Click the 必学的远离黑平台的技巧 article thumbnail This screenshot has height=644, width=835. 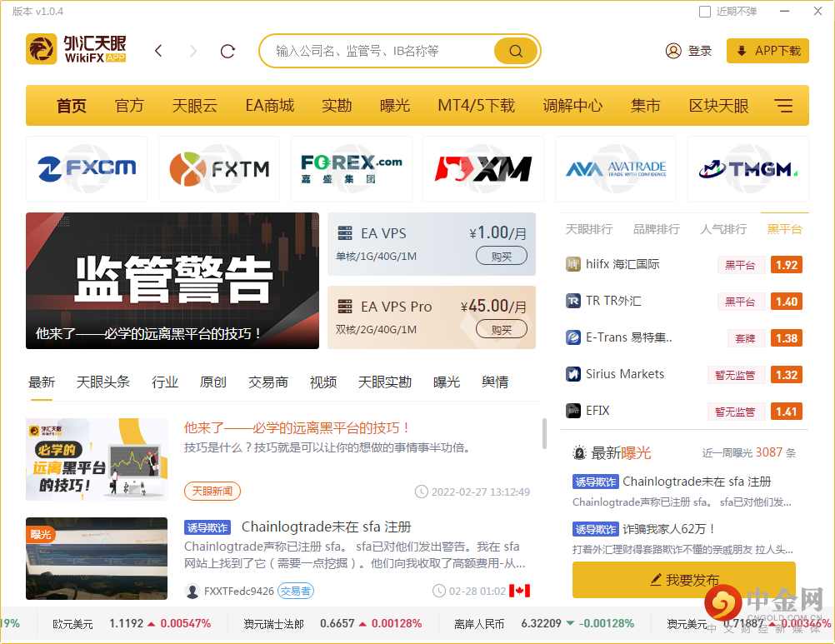click(97, 459)
